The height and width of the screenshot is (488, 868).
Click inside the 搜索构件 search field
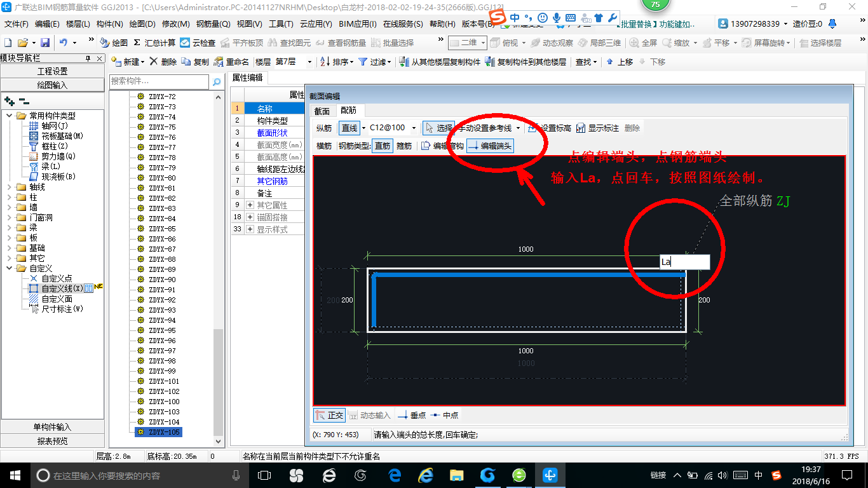pyautogui.click(x=159, y=81)
